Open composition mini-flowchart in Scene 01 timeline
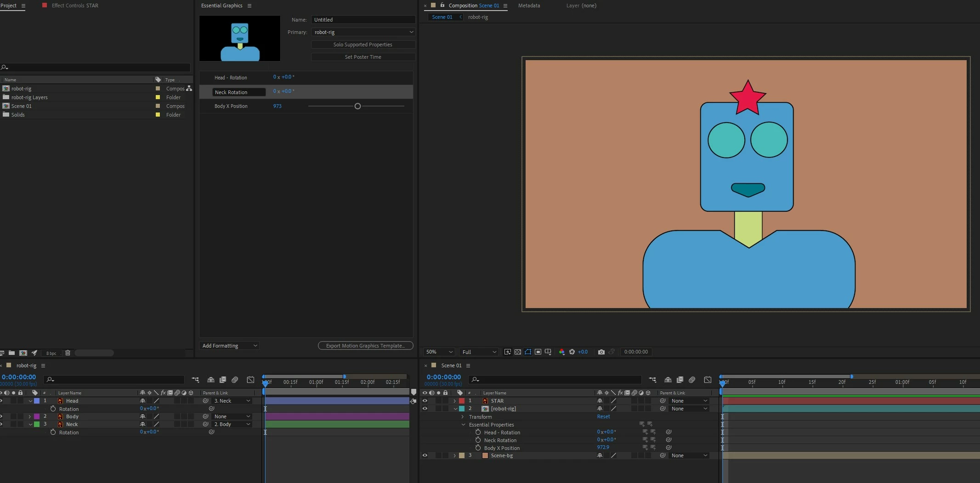 [652, 380]
